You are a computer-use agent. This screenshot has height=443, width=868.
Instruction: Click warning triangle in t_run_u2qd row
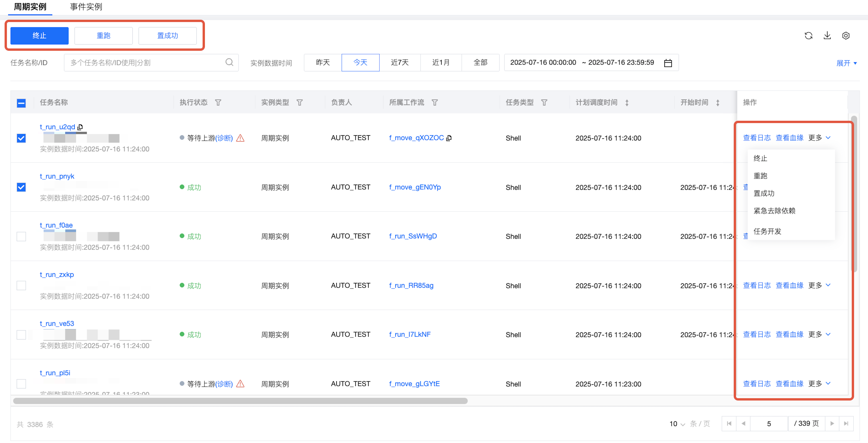click(240, 138)
